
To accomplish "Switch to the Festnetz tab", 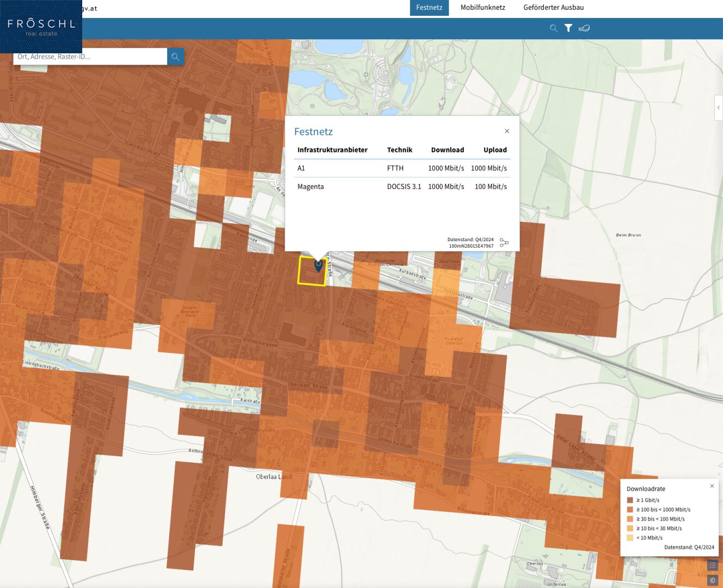I will click(430, 8).
